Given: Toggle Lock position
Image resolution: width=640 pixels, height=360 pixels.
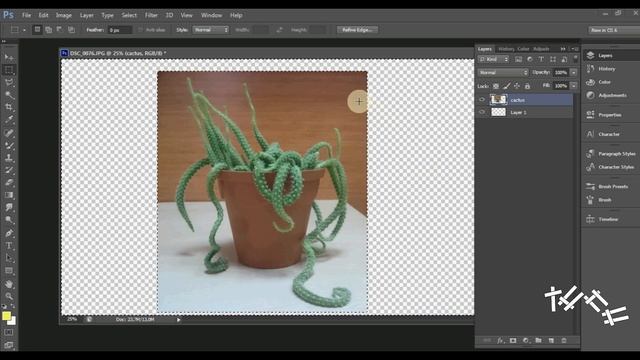Looking at the screenshot, I should point(517,86).
